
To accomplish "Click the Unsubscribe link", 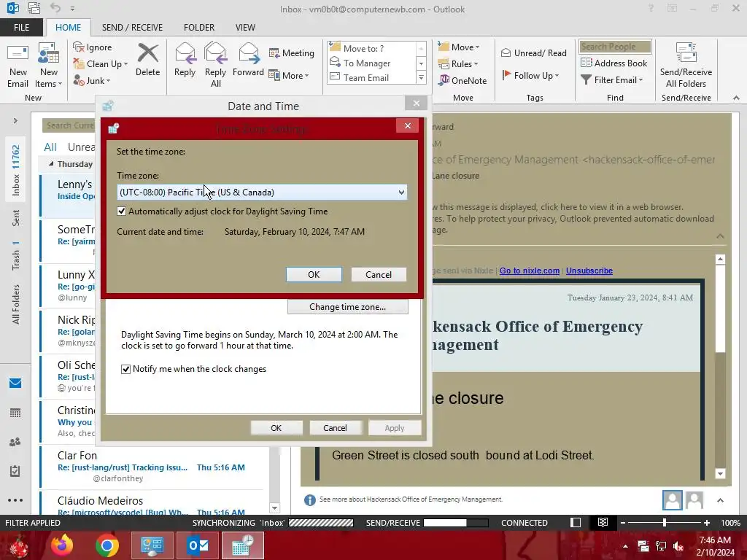I will 589,271.
